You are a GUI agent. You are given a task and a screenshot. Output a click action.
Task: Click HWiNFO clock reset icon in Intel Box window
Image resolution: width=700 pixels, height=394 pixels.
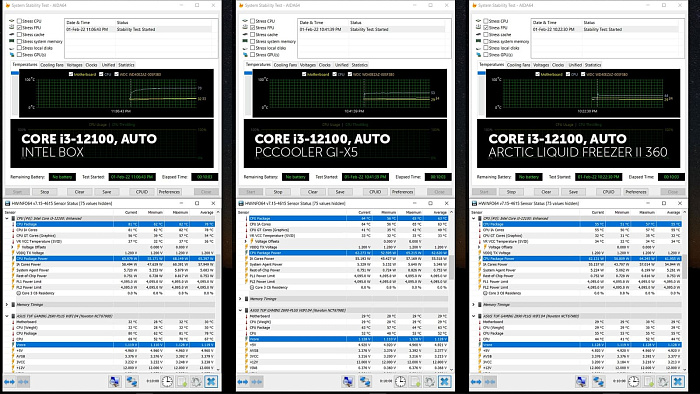167,382
